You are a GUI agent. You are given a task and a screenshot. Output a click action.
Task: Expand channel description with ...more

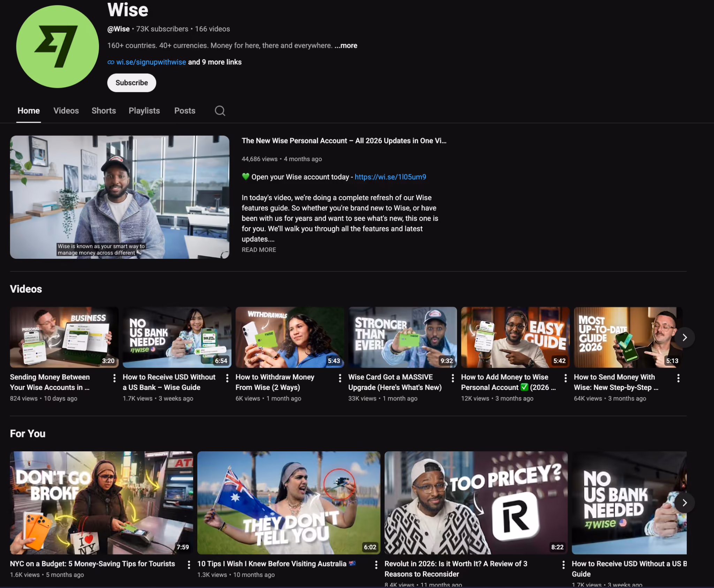[x=346, y=46]
